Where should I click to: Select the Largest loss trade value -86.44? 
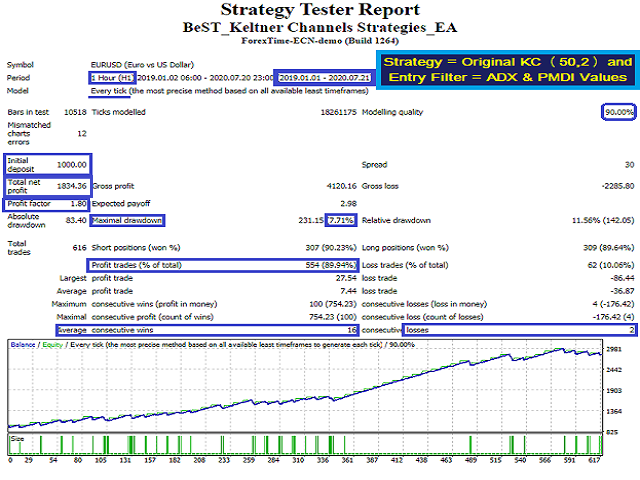[622, 278]
